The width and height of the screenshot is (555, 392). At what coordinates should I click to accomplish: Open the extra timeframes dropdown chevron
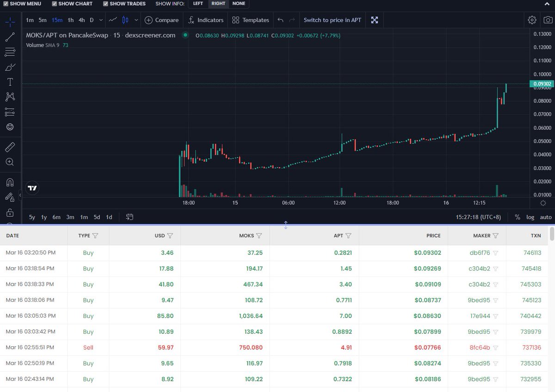pyautogui.click(x=100, y=20)
